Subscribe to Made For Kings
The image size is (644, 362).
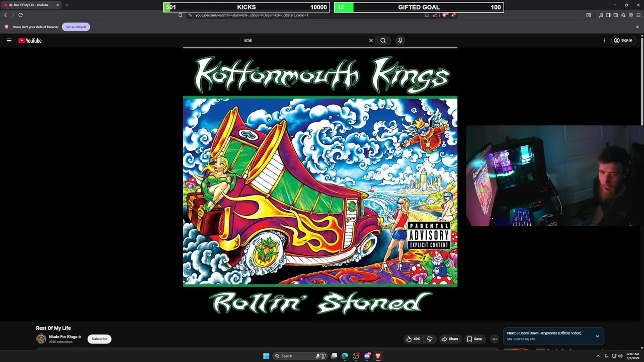tap(99, 339)
